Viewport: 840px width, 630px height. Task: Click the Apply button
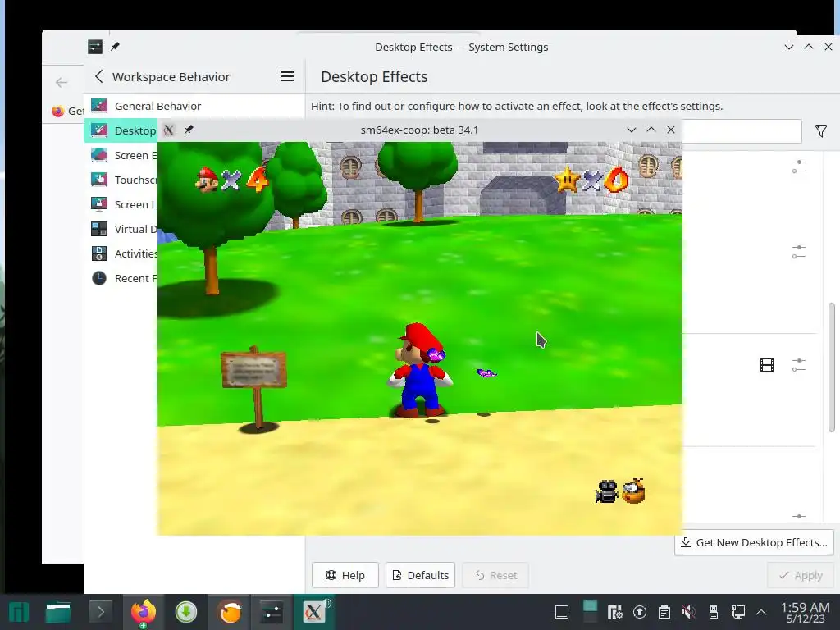(x=801, y=575)
